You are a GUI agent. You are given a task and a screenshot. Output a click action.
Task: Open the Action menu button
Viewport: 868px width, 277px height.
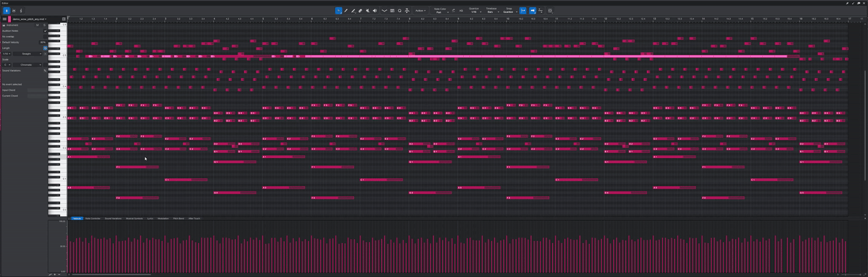(420, 11)
